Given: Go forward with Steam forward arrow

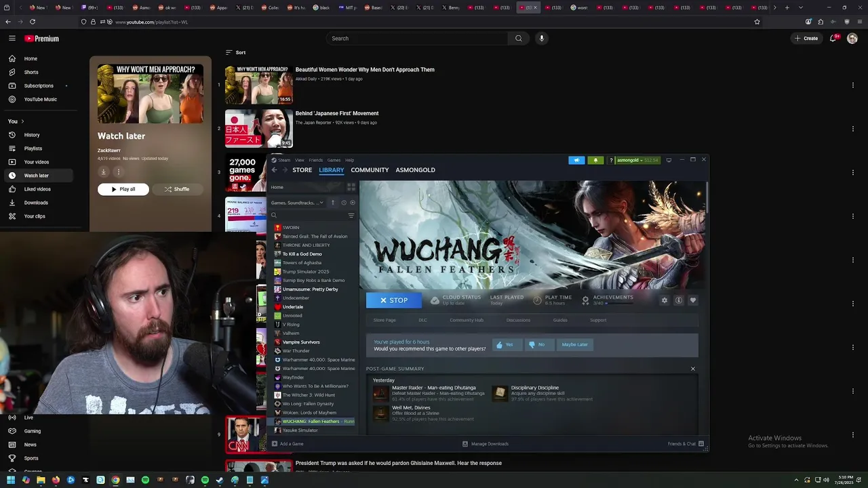Looking at the screenshot, I should point(284,170).
